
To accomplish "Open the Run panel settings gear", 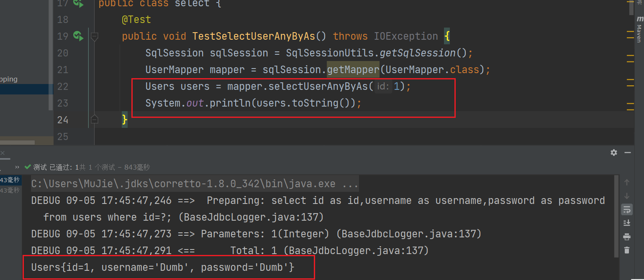I will pos(613,153).
